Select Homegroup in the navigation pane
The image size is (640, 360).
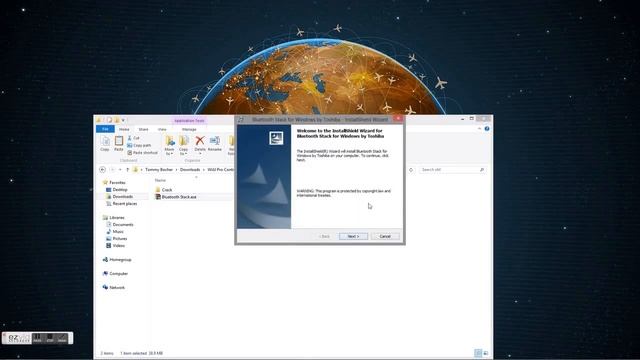click(117, 260)
